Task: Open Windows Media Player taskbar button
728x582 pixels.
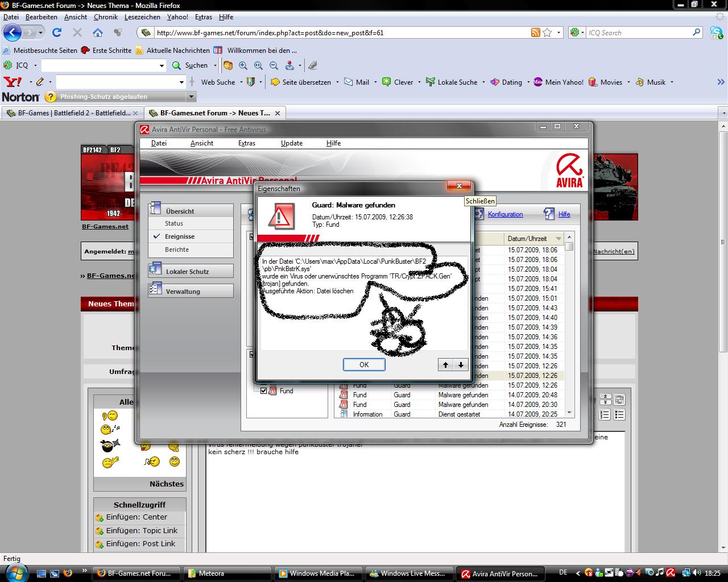Action: pyautogui.click(x=317, y=573)
